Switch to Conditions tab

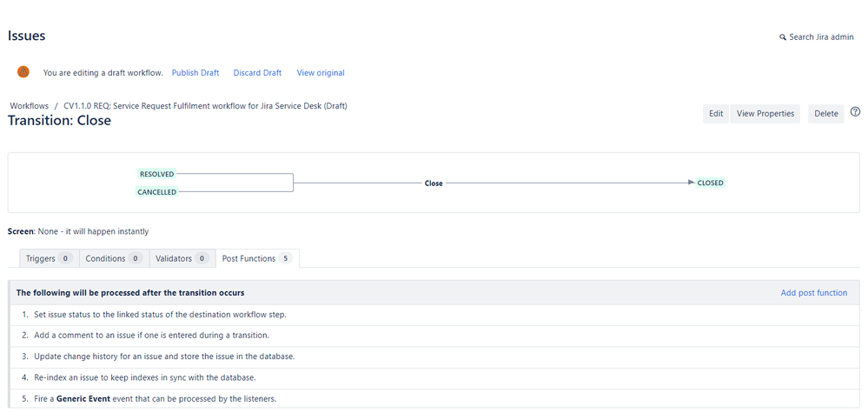[114, 258]
